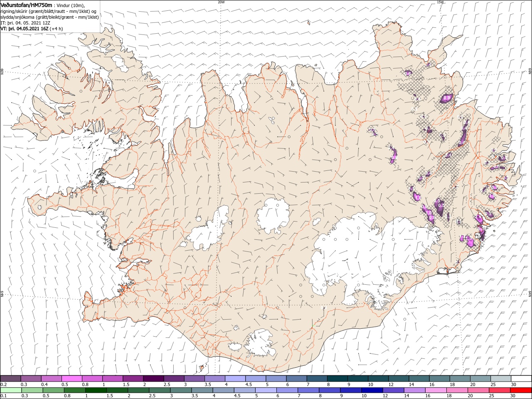Click the '0.1' label of the lower scale
Image resolution: width=532 pixels, height=399 pixels.
tap(4, 396)
